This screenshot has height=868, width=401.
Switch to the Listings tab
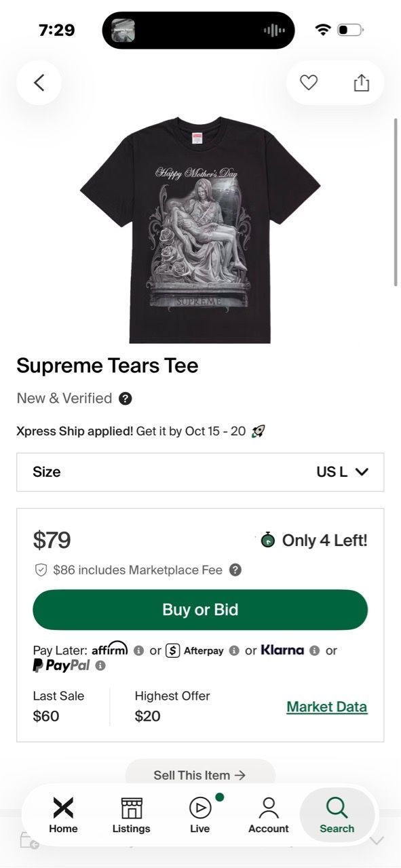click(132, 815)
